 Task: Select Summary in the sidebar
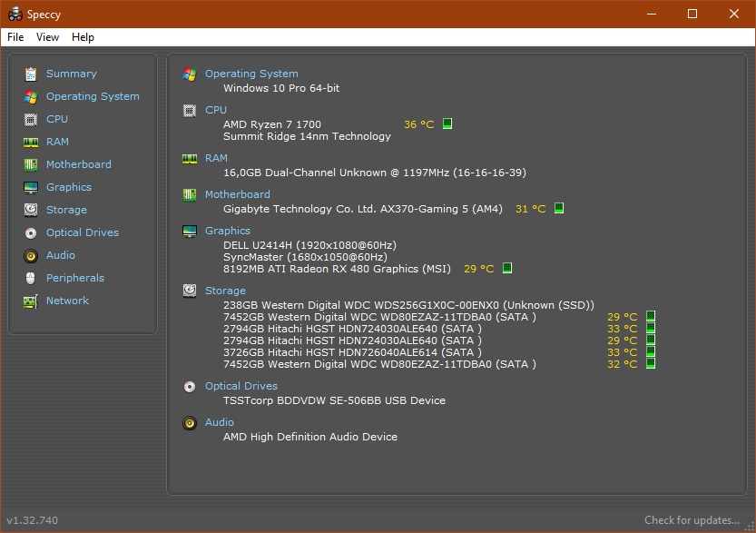pos(72,74)
